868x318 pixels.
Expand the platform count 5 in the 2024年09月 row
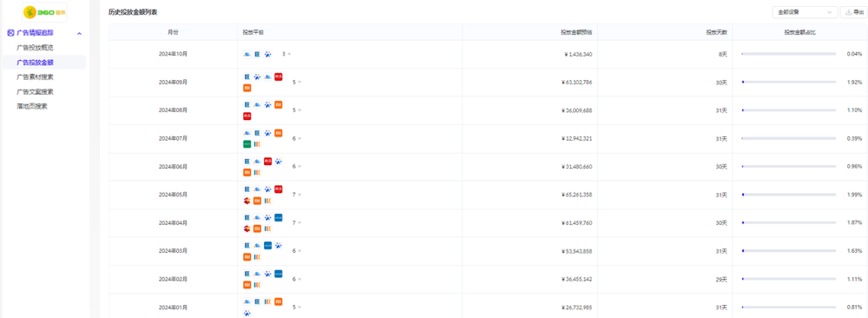(297, 82)
